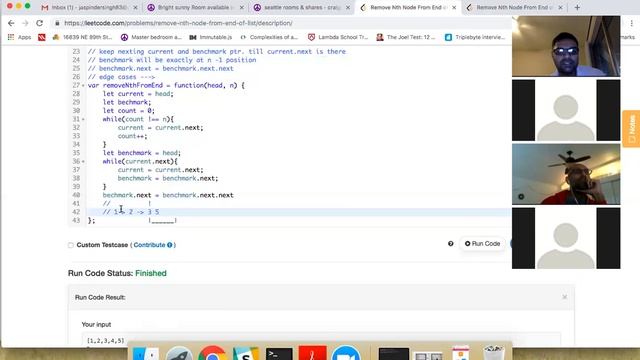Screen dimensions: 640x360
Task: Select the bottom participant avatar placeholder
Action: click(x=566, y=238)
